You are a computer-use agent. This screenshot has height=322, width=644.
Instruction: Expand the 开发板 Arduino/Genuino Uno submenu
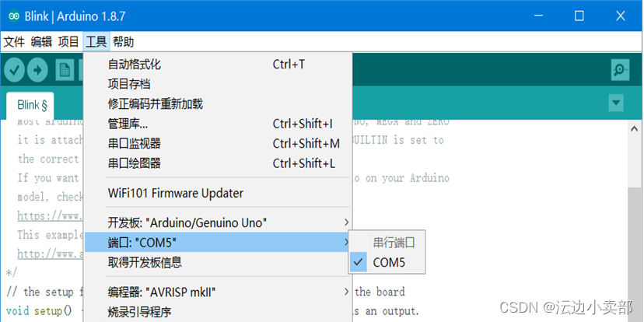click(218, 223)
